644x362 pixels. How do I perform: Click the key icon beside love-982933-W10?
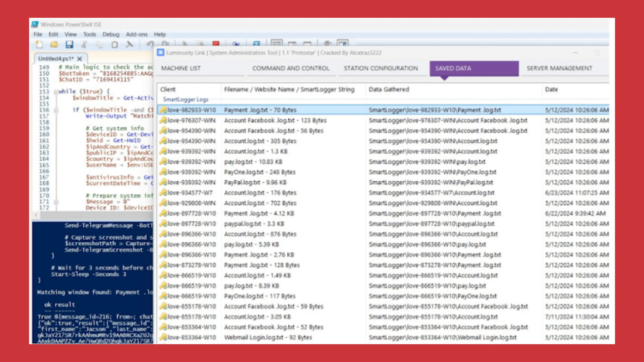163,110
